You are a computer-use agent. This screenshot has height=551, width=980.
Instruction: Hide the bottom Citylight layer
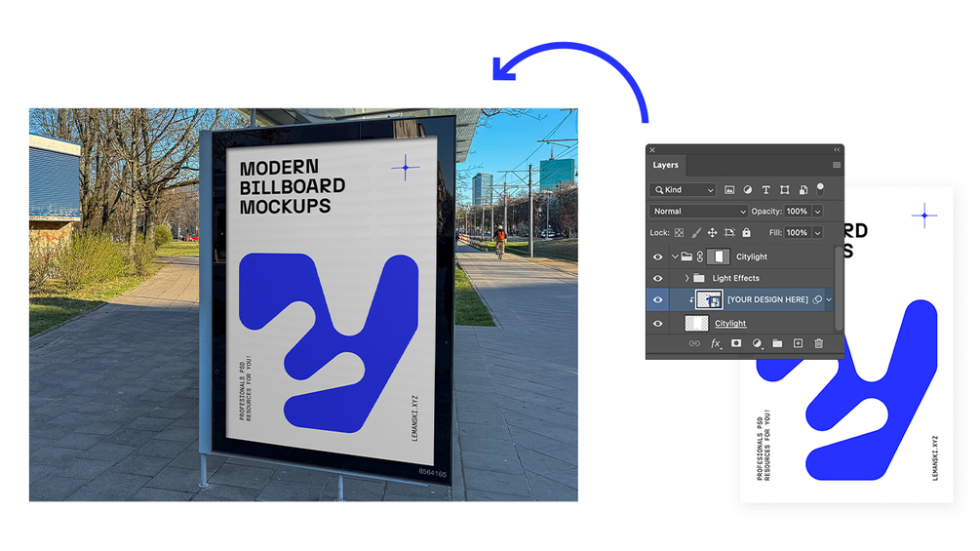[657, 324]
